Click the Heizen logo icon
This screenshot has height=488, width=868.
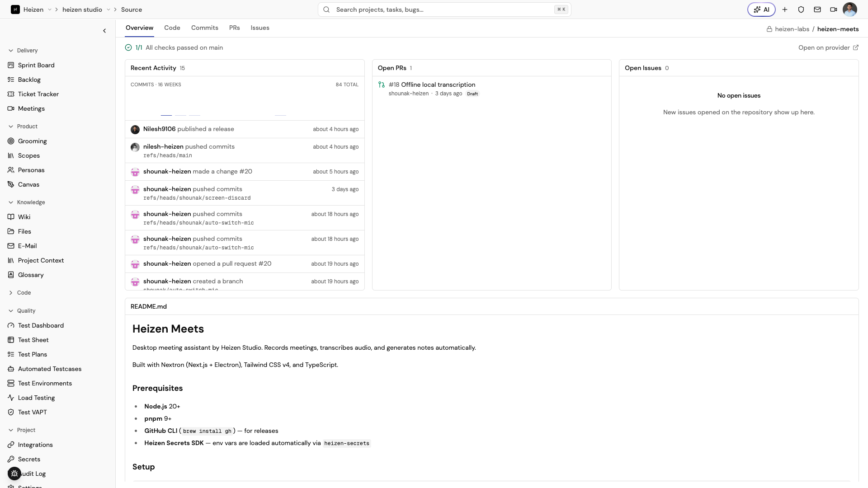coord(15,9)
